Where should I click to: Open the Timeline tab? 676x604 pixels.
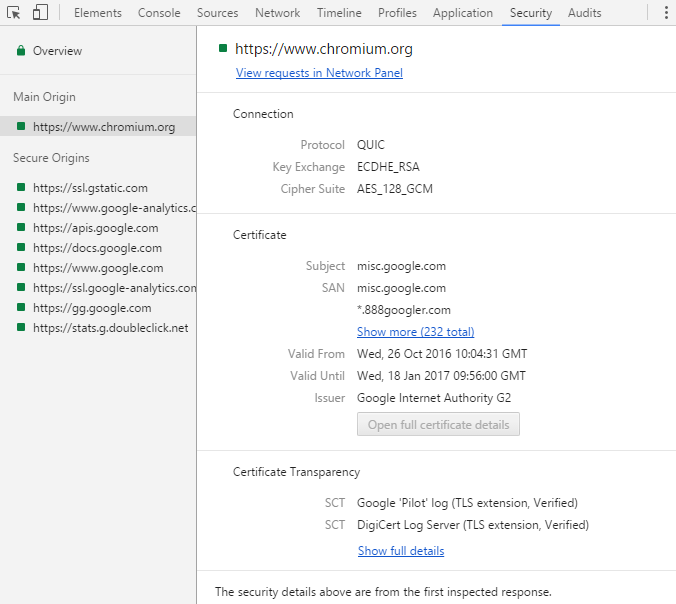339,13
